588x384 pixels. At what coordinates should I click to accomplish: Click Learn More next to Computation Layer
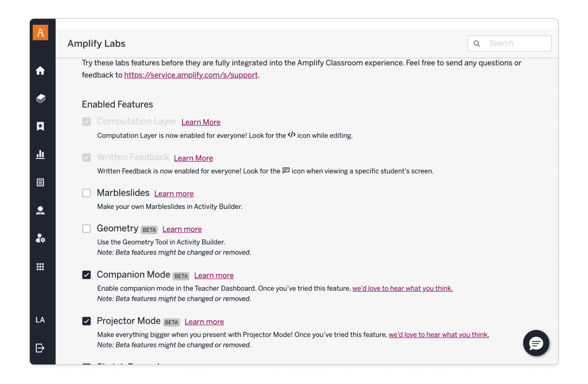201,122
